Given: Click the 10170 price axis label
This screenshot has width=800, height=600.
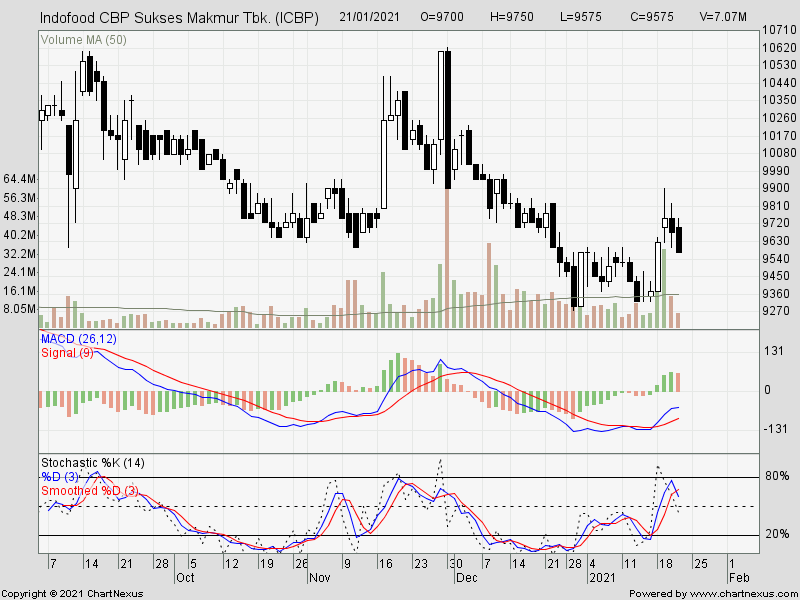Looking at the screenshot, I should point(779,136).
